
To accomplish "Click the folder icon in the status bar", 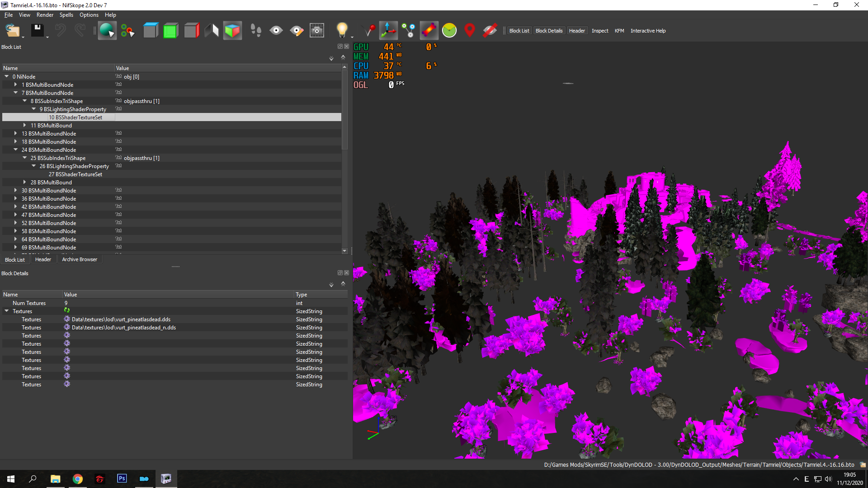I will pyautogui.click(x=863, y=465).
